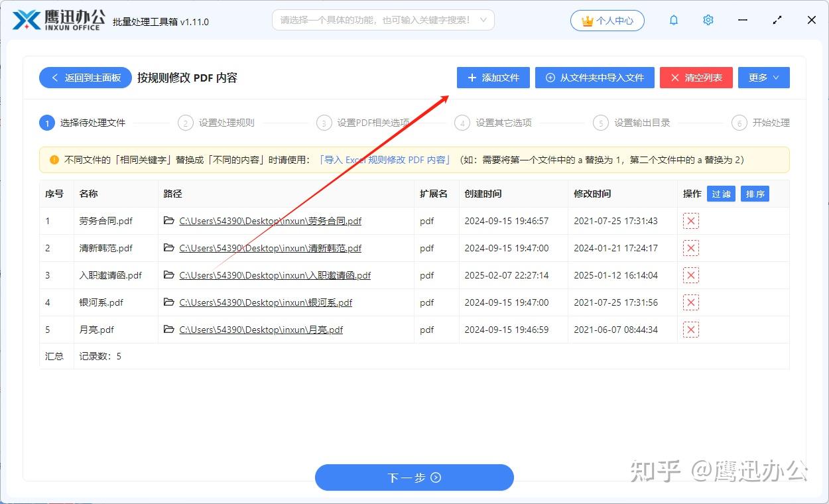The image size is (829, 504).
Task: Click folder icon for 银河系.pdf path
Action: 169,302
